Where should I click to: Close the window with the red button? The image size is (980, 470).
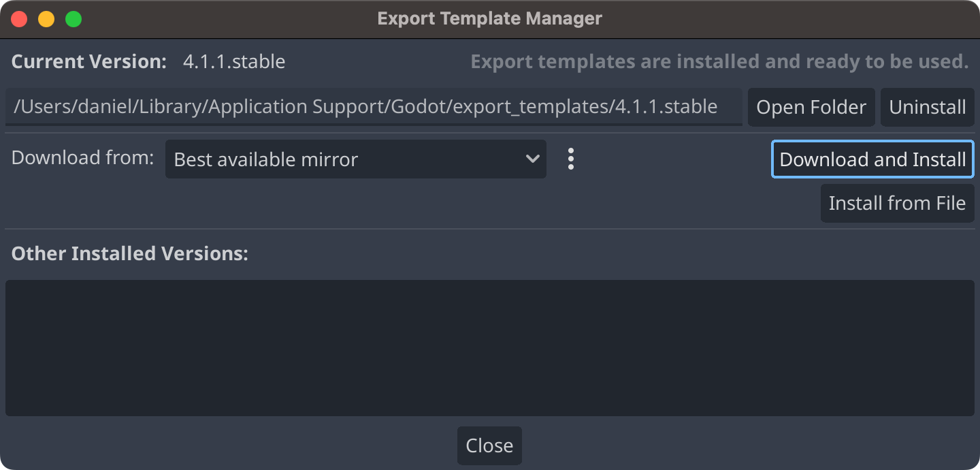point(19,19)
